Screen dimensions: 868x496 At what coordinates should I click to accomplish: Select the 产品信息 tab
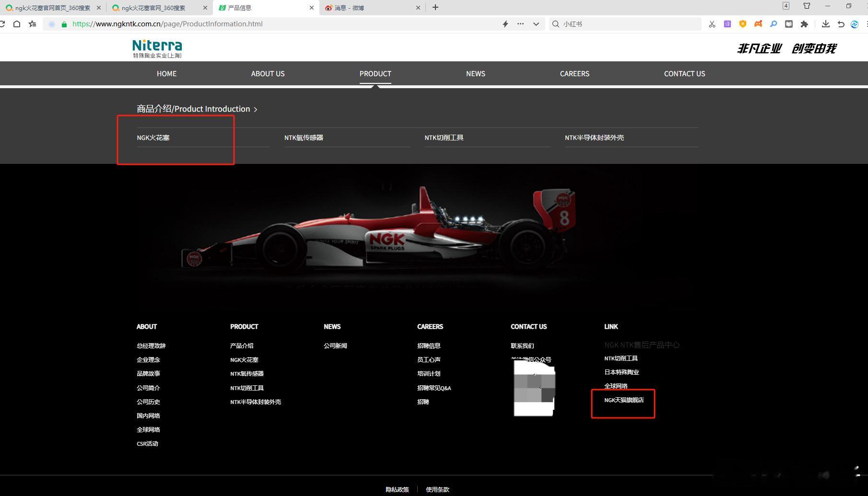coord(266,8)
